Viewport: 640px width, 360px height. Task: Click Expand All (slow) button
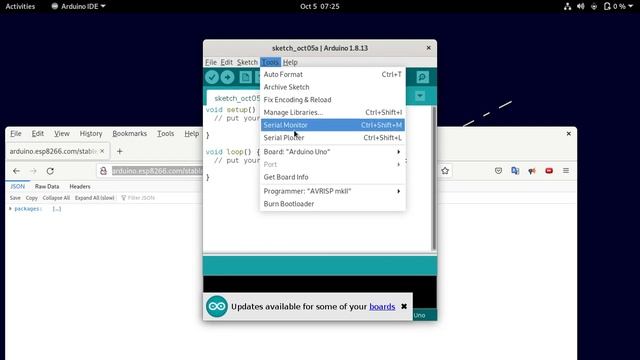95,198
